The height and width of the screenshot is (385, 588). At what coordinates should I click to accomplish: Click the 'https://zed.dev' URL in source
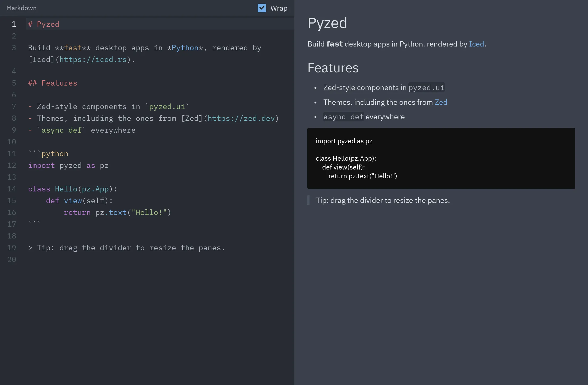click(x=241, y=118)
